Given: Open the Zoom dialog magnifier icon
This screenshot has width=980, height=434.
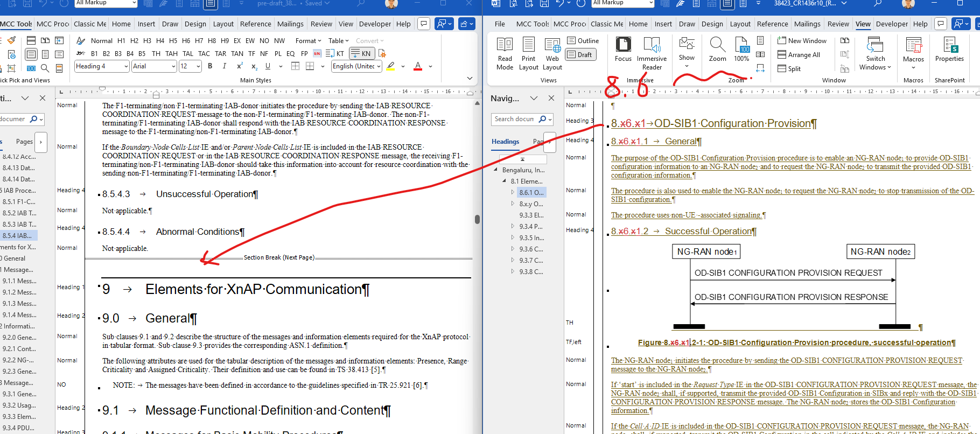Looking at the screenshot, I should coord(717,50).
